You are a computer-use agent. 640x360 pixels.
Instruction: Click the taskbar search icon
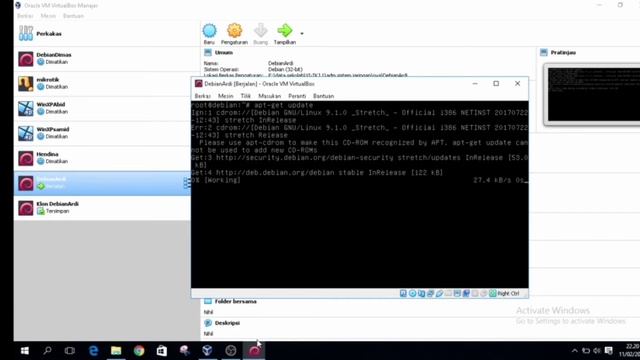point(47,351)
